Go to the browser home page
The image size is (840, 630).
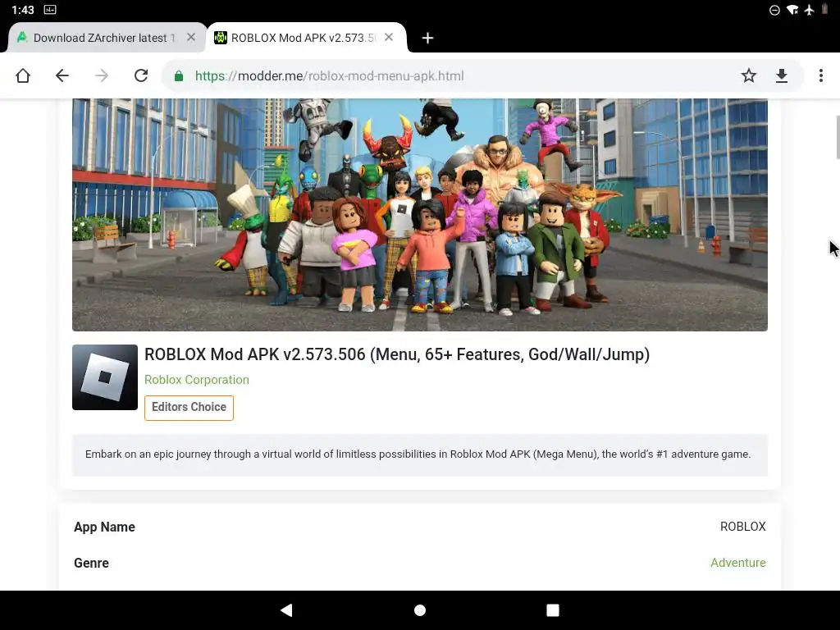23,75
